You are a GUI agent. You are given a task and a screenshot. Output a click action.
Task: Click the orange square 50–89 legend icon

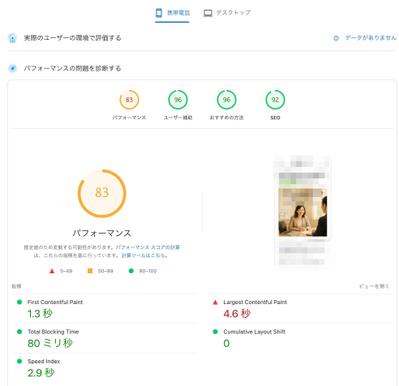[x=90, y=271]
